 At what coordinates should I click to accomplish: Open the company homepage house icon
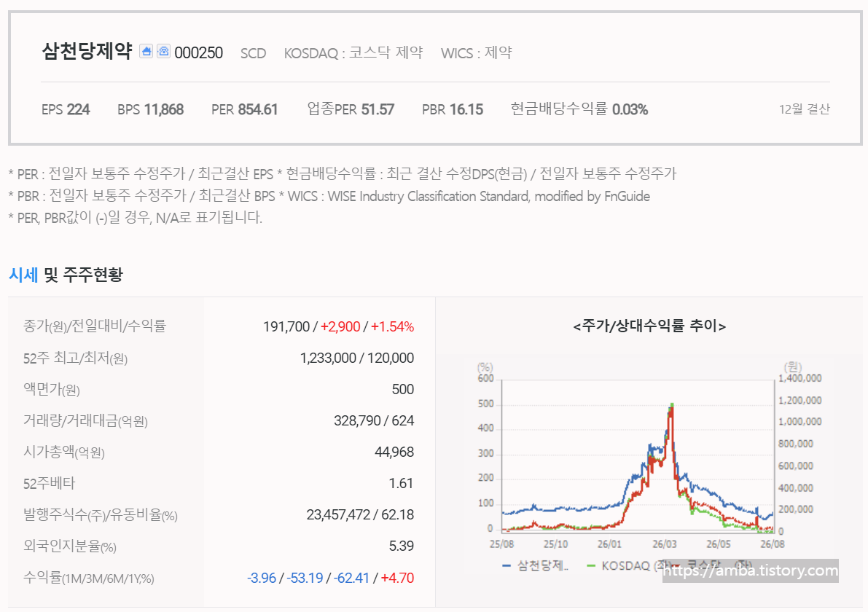146,51
